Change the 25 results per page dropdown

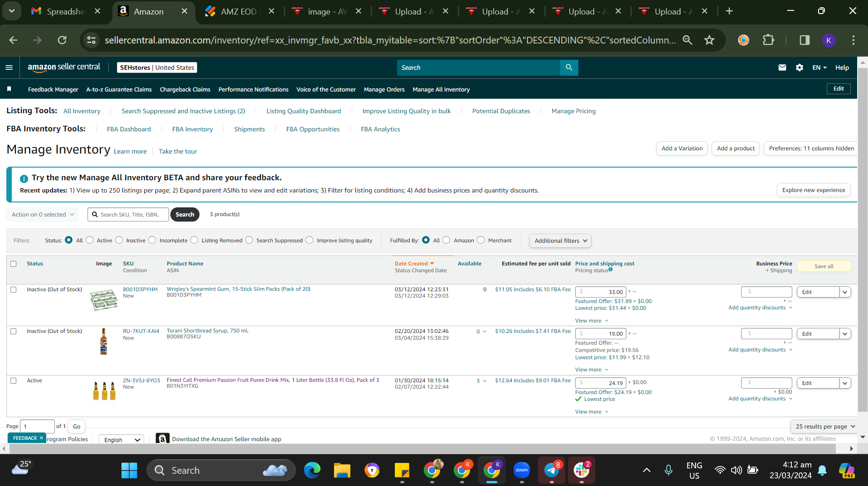[x=825, y=426]
